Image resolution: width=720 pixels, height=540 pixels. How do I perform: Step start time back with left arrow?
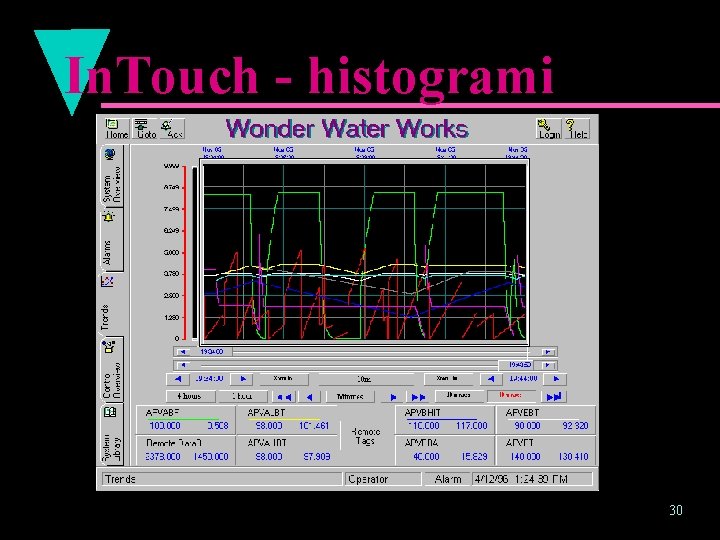coord(178,379)
